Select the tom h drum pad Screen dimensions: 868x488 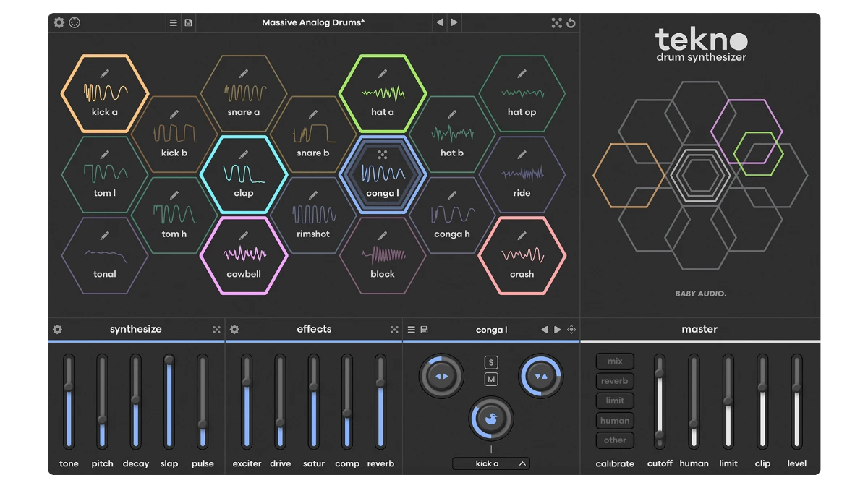pos(174,215)
